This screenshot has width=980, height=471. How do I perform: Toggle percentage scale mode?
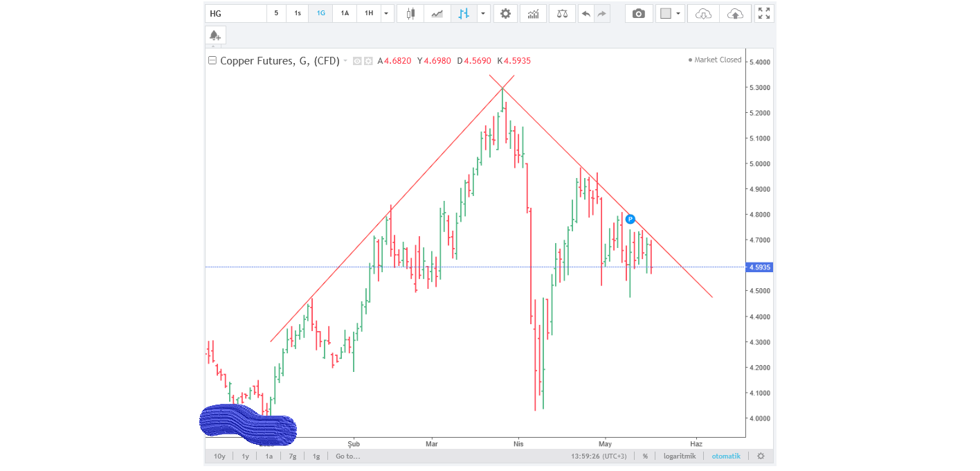[645, 456]
